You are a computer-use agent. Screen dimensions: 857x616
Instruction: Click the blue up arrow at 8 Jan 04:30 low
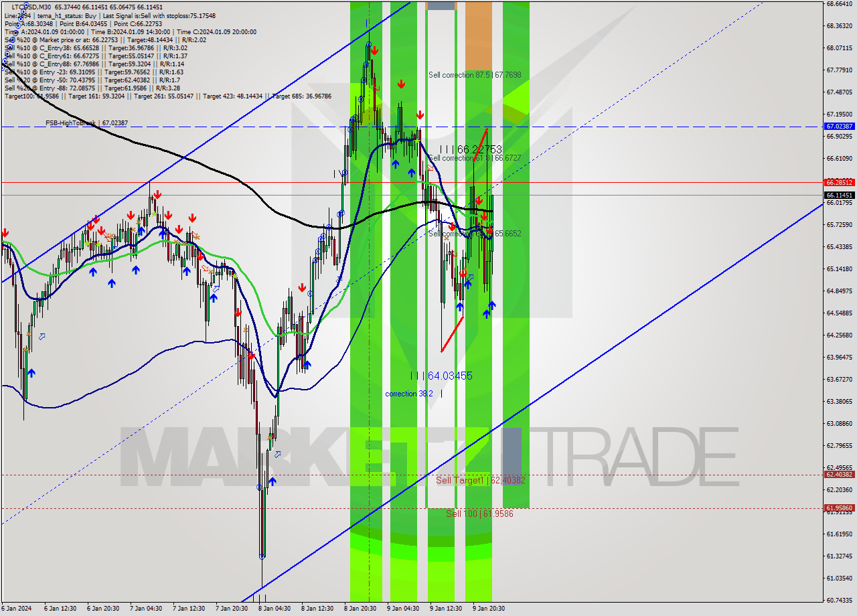[272, 481]
